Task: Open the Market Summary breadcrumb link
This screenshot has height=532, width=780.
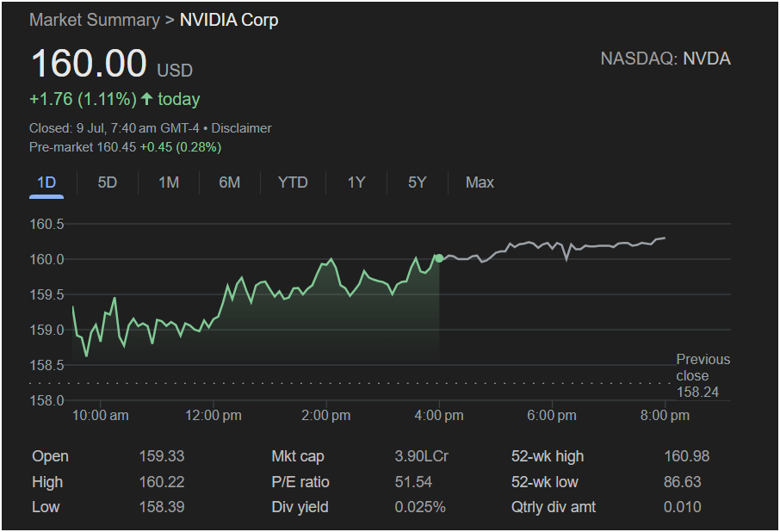Action: [x=95, y=20]
